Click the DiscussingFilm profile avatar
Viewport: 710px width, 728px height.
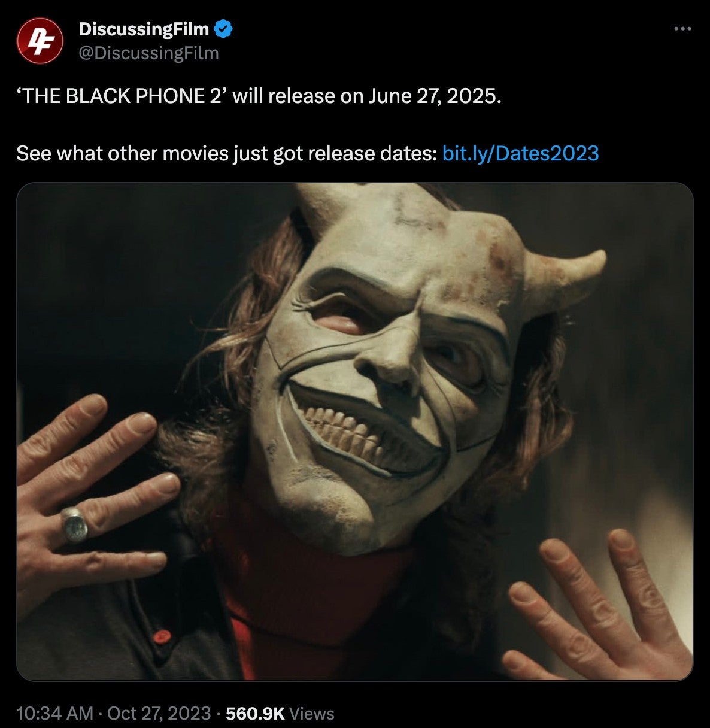[x=40, y=41]
